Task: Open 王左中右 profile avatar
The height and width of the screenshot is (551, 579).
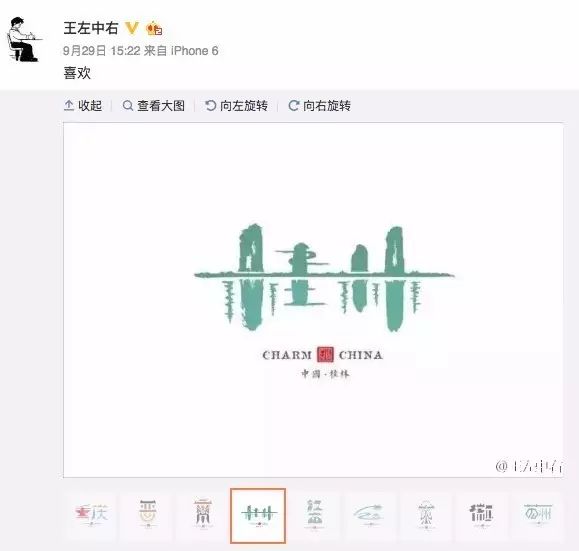Action: [23, 39]
